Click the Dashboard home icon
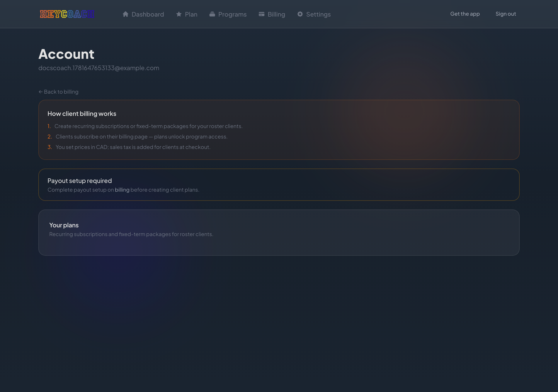 click(x=125, y=14)
